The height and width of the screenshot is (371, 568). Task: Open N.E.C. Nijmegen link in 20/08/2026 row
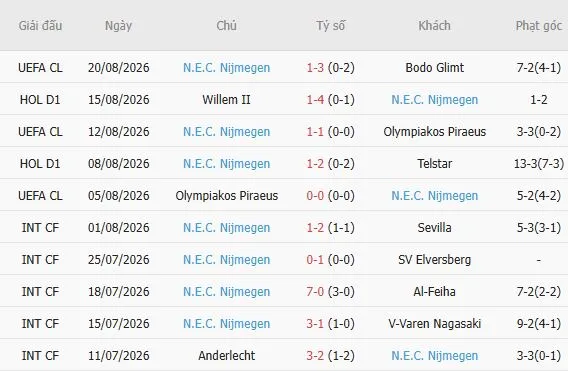pos(226,68)
